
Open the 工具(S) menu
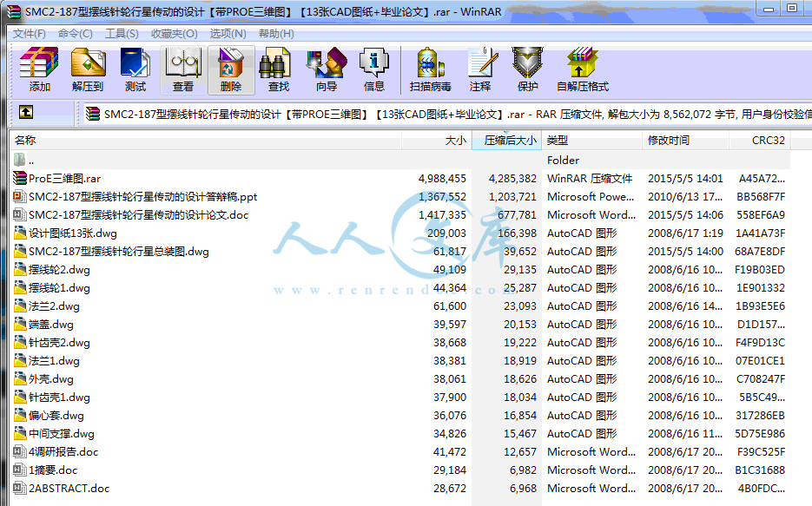pyautogui.click(x=122, y=34)
